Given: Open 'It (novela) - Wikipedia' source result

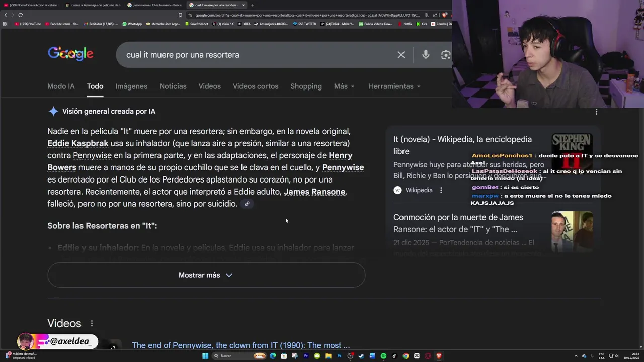Looking at the screenshot, I should pyautogui.click(x=462, y=145).
